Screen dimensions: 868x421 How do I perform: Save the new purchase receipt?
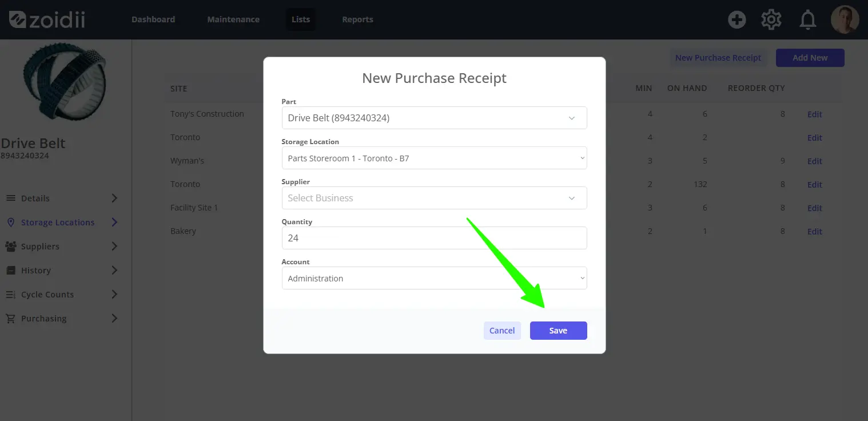click(558, 331)
